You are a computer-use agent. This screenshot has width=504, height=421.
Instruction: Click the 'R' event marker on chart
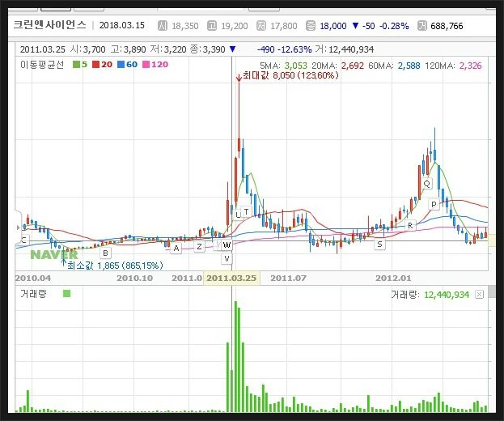(x=410, y=225)
